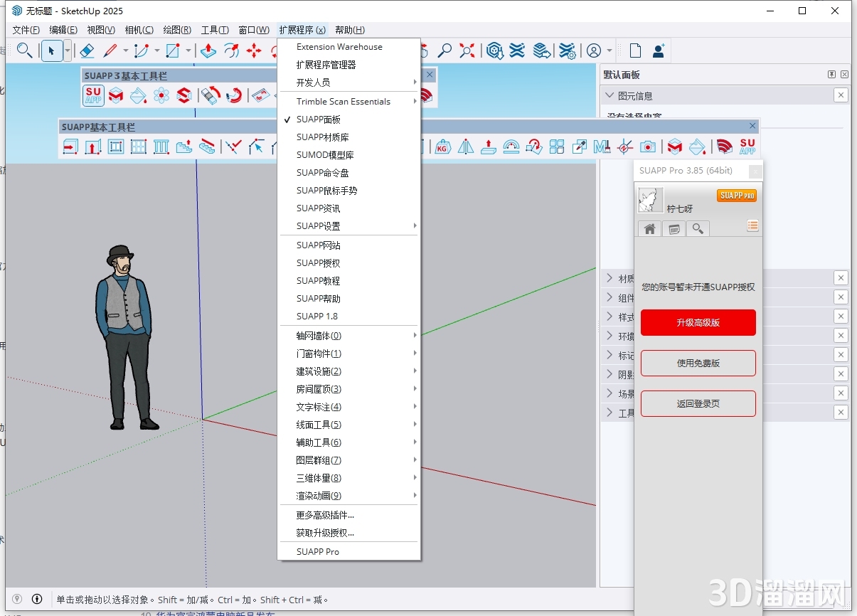Click the 返回登录页 button
Screen dimensions: 857x616
coord(698,403)
